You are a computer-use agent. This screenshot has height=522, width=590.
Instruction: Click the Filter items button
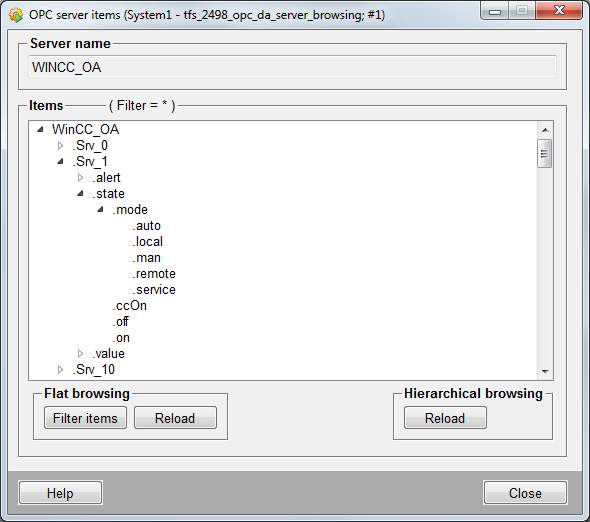[85, 418]
